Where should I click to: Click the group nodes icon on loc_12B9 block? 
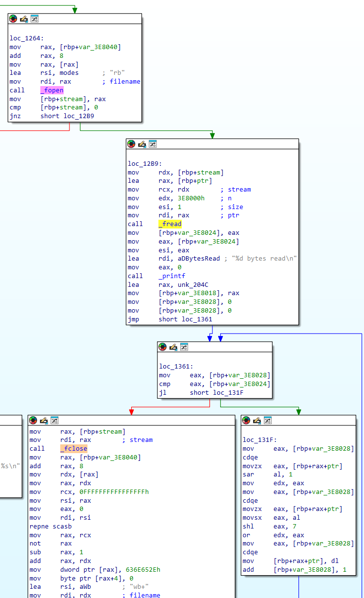(x=153, y=144)
